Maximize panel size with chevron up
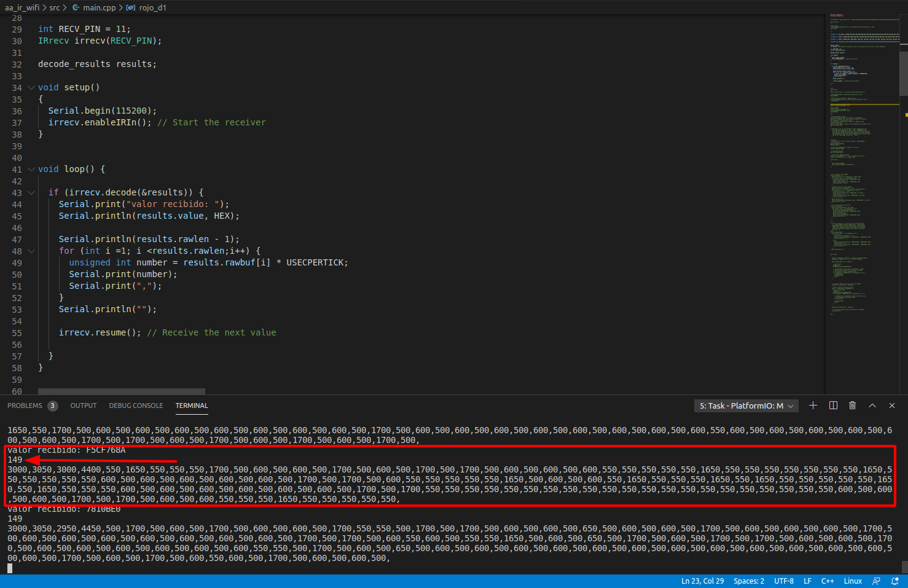Viewport: 908px width, 588px height. click(872, 406)
